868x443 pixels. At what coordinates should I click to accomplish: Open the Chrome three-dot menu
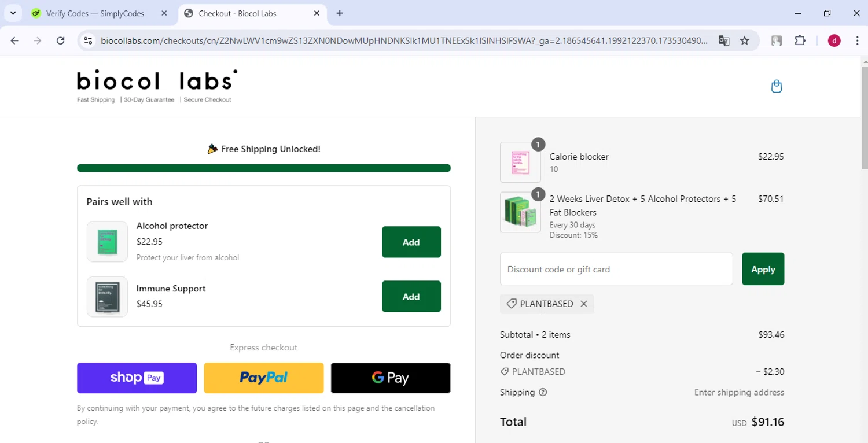tap(857, 40)
